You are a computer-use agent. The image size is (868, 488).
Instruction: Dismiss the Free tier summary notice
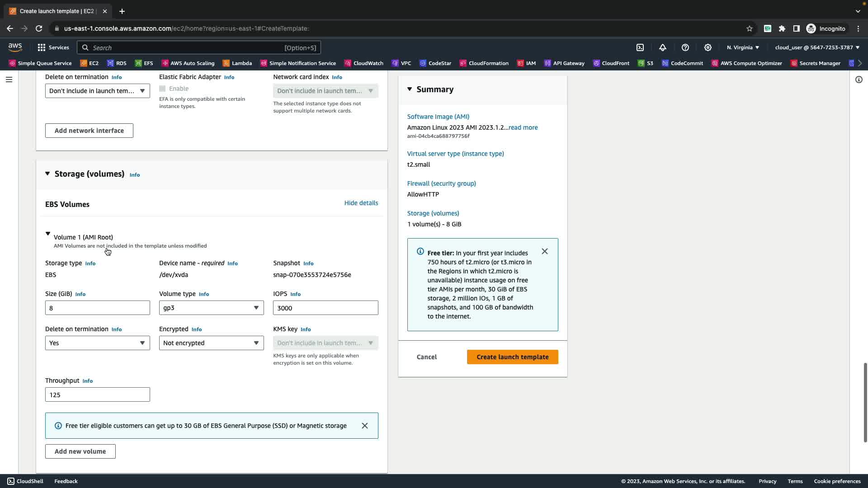[545, 252]
